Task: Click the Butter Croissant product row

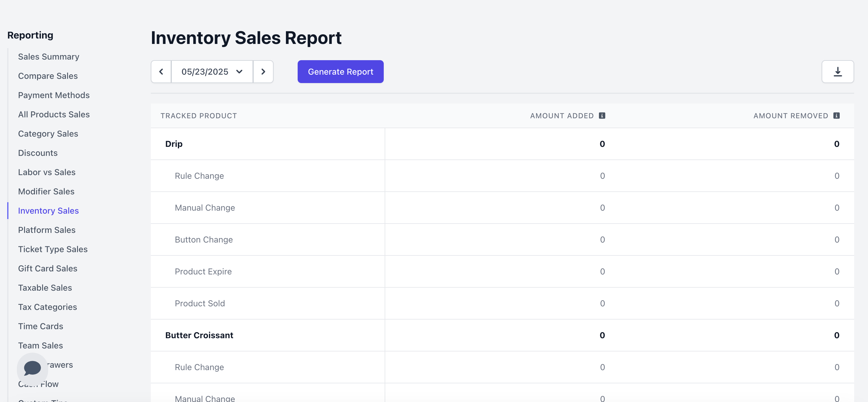Action: click(199, 335)
